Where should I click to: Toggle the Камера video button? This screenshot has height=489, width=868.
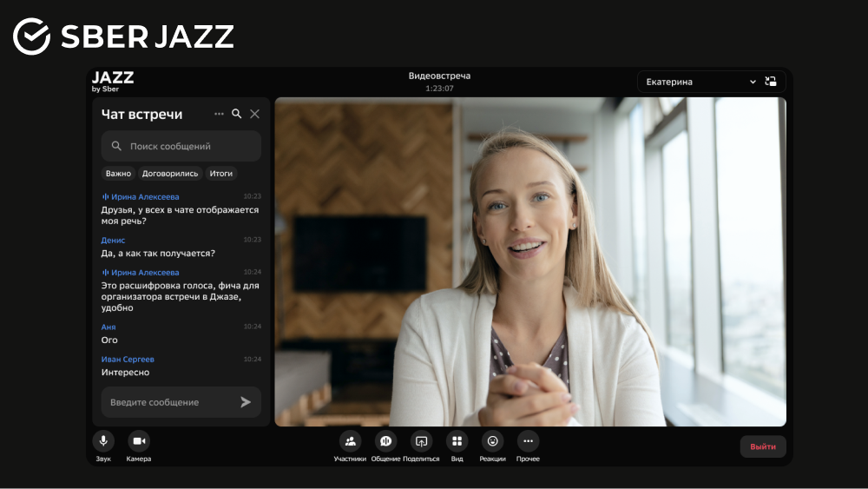139,441
